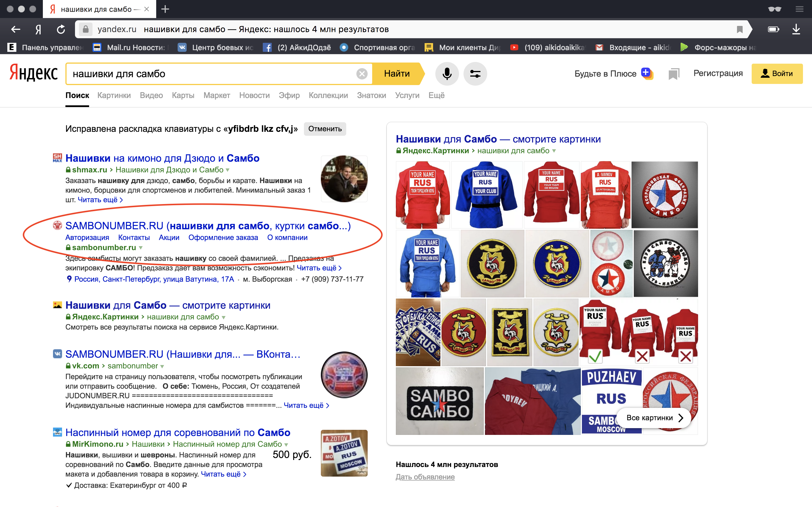The width and height of the screenshot is (812, 507).
Task: Open the Все картинки button
Action: pos(654,418)
